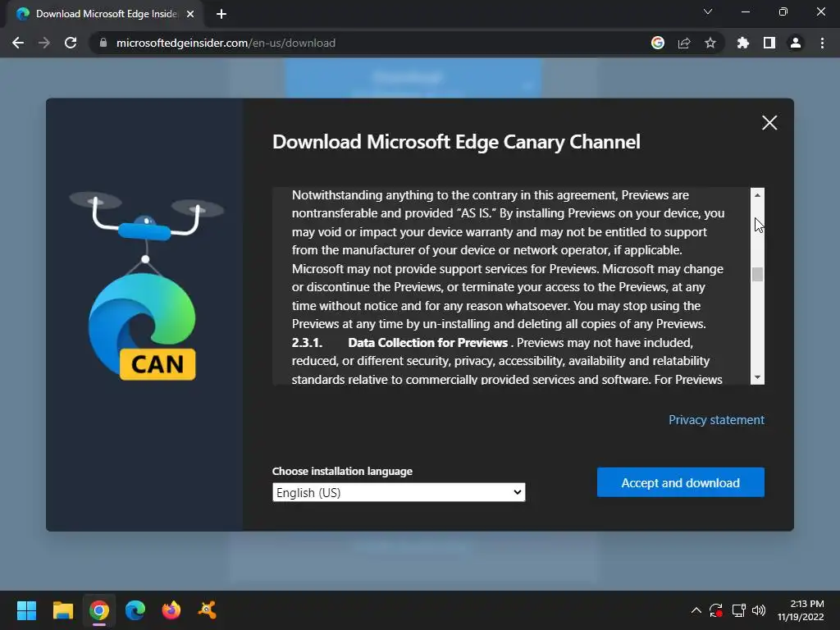The width and height of the screenshot is (840, 630).
Task: Click the Chrome forward arrow
Action: pos(44,43)
